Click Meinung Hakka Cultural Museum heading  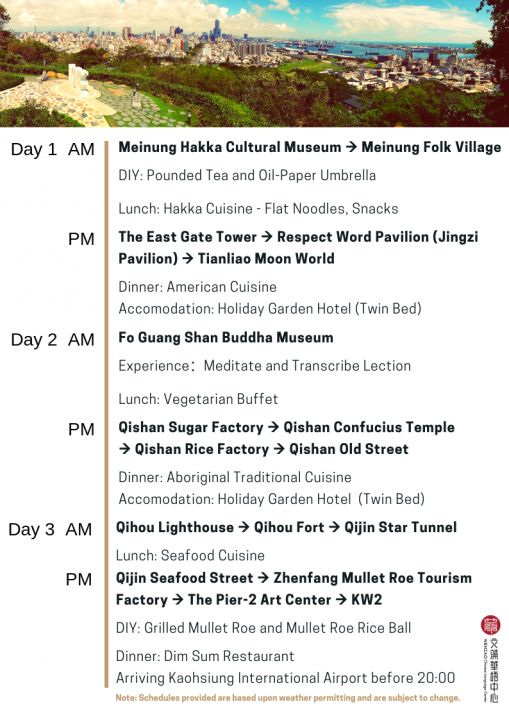coord(230,147)
